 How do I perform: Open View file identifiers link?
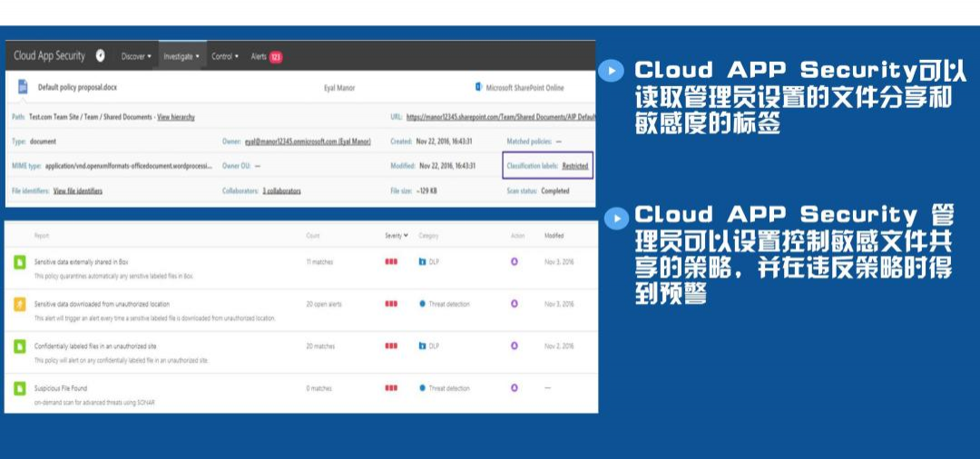pyautogui.click(x=77, y=191)
